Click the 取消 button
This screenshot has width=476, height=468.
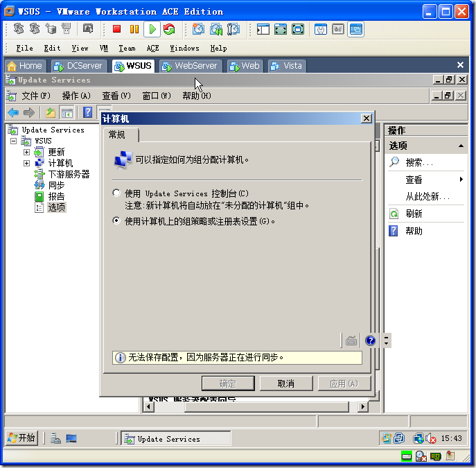coord(286,383)
